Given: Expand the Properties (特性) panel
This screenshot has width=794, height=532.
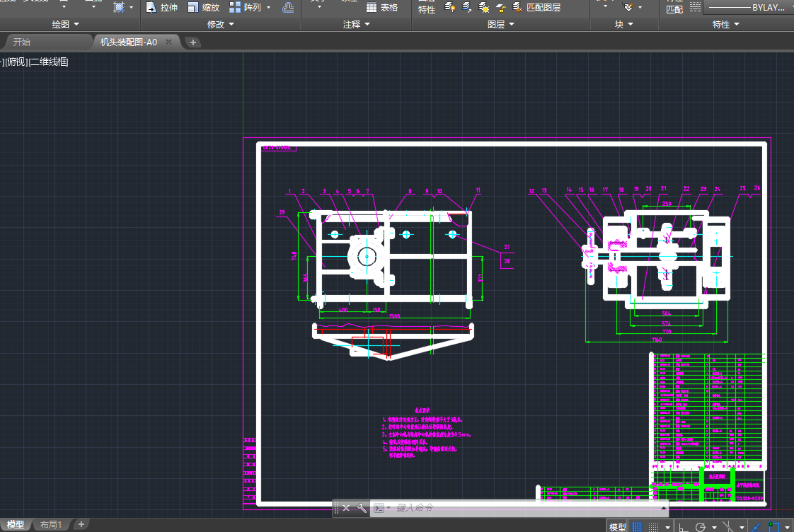Looking at the screenshot, I should [725, 24].
